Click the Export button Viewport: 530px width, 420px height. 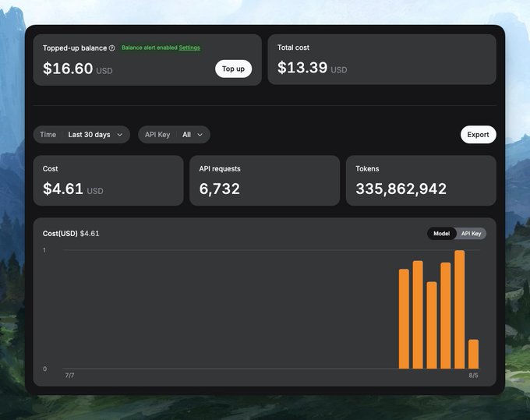(x=478, y=135)
